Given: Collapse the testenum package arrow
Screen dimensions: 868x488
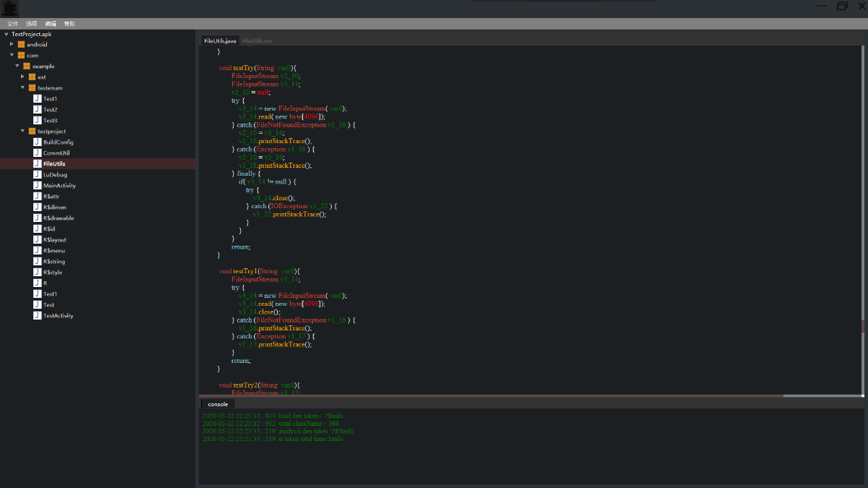Looking at the screenshot, I should pos(22,87).
